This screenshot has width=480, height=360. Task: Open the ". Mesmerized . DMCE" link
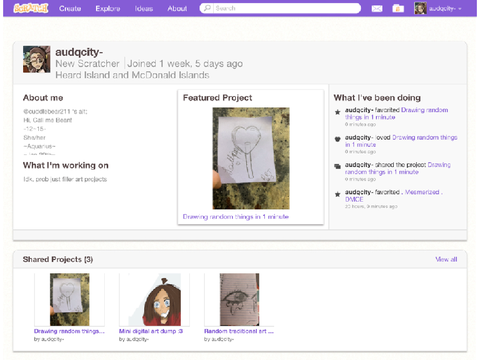(393, 196)
